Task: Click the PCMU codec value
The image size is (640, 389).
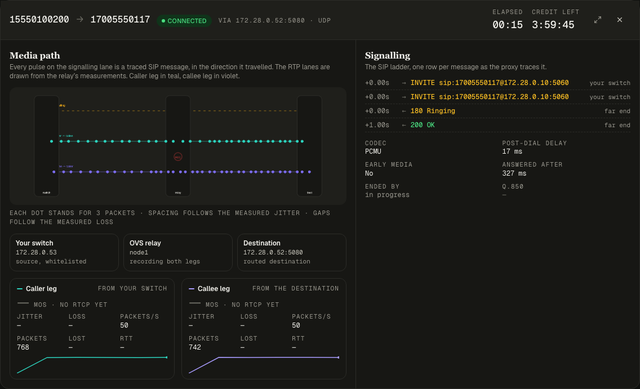Action: pos(373,151)
